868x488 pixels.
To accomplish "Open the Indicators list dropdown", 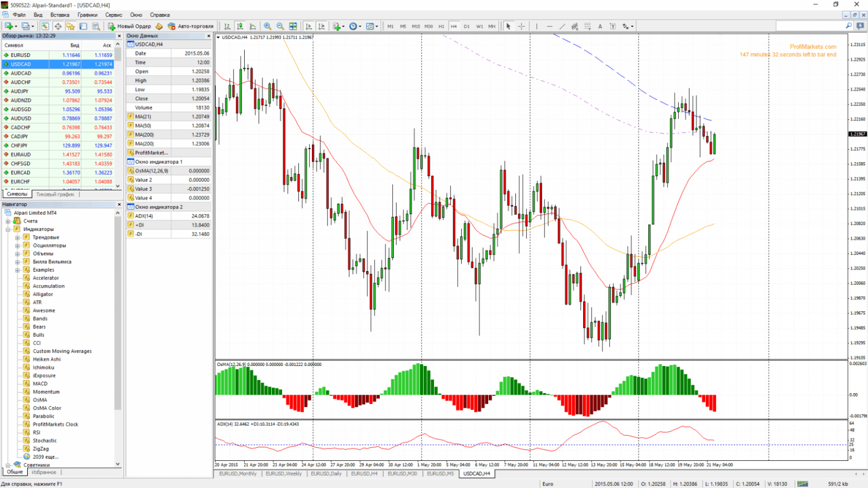I will click(338, 26).
